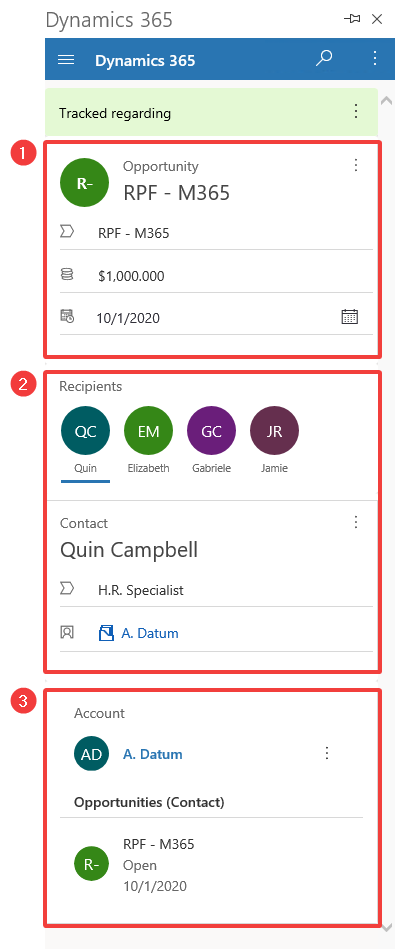Open Opportunity card more options menu
This screenshot has height=949, width=395.
pos(356,165)
